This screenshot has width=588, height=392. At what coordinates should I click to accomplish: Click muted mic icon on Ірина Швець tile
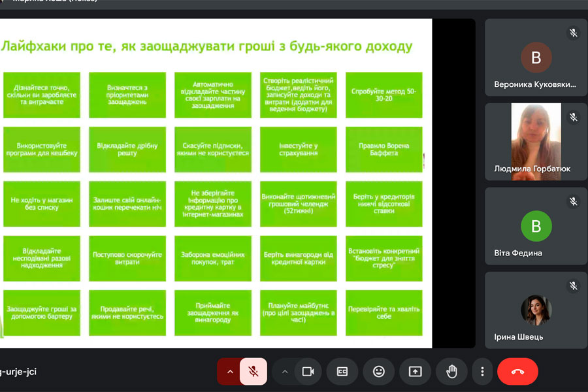tap(574, 286)
